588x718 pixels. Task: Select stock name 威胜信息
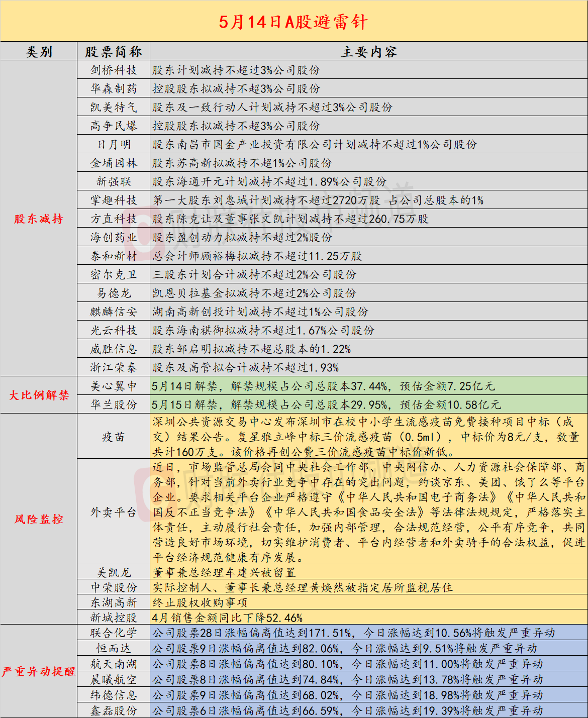tap(114, 349)
